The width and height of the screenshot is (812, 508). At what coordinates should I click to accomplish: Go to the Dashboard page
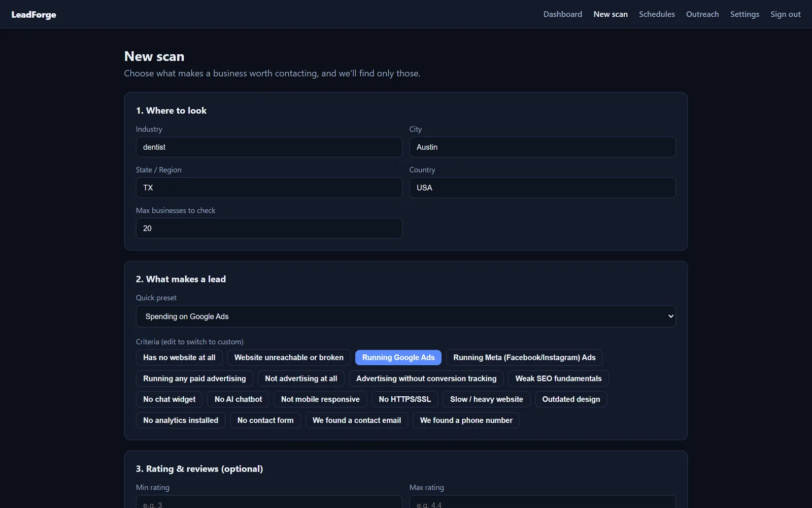(x=562, y=14)
